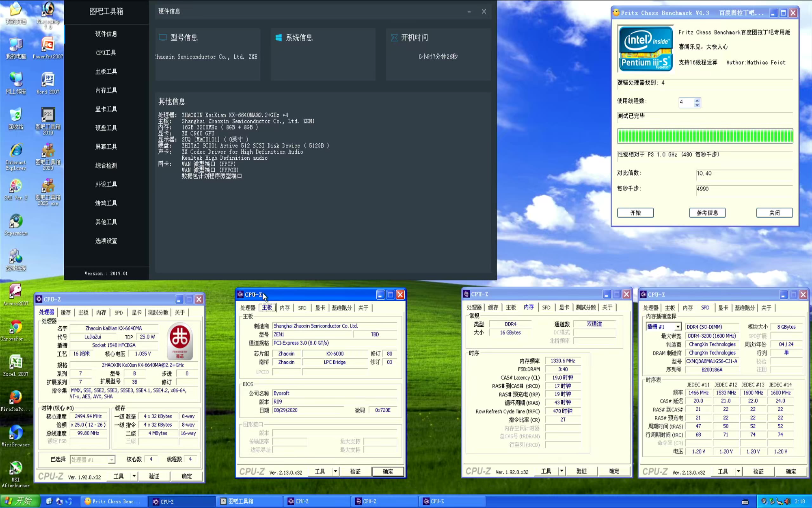Image resolution: width=812 pixels, height=508 pixels.
Task: Open Internet Explorer desktop icon
Action: coord(16,156)
